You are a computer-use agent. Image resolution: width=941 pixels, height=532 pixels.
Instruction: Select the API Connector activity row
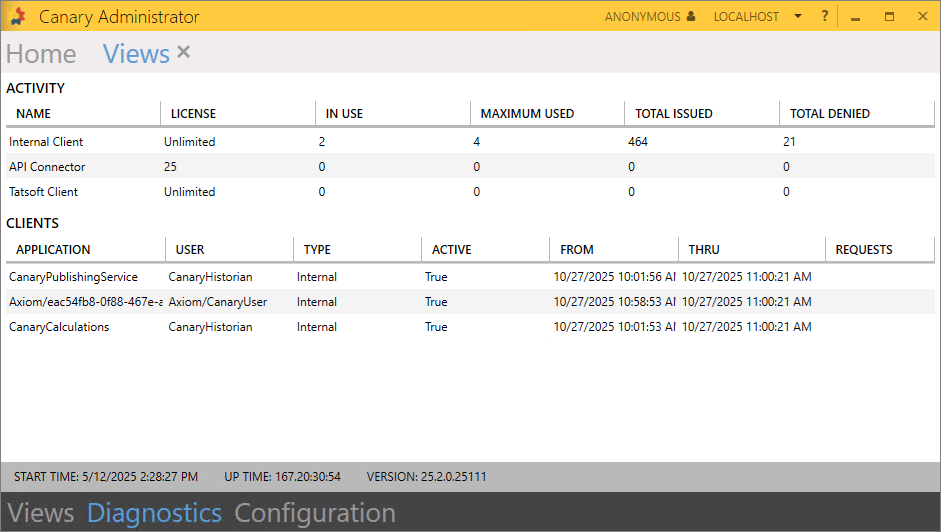47,167
